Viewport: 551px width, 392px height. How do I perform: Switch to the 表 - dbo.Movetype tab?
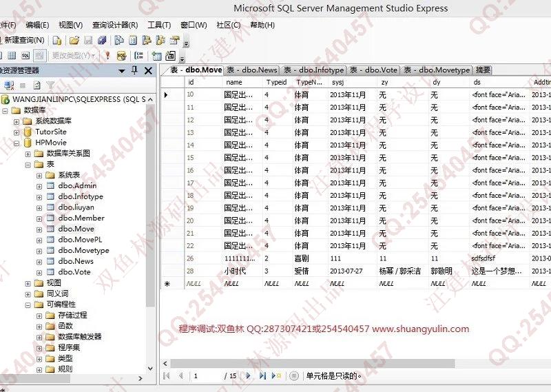(437, 70)
